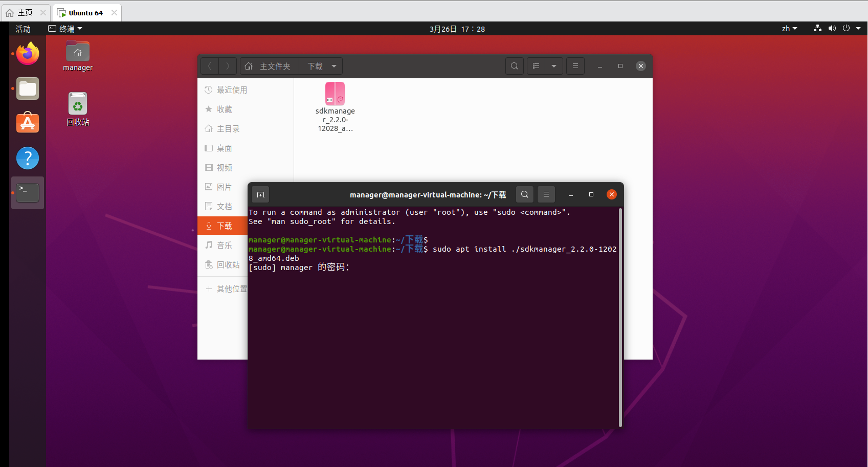Screen dimensions: 868x467
Task: Open a new terminal tab
Action: point(260,194)
